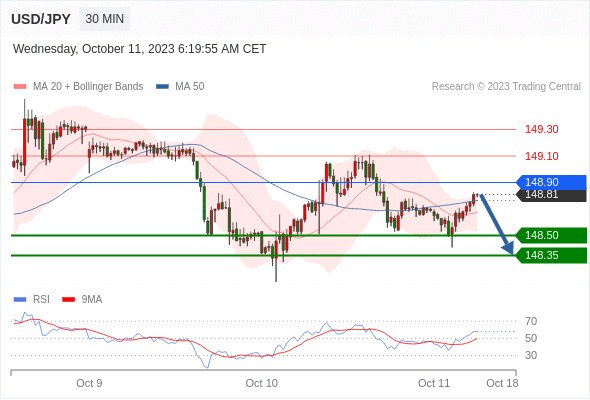Select the Oct 9 date axis label

tap(89, 383)
